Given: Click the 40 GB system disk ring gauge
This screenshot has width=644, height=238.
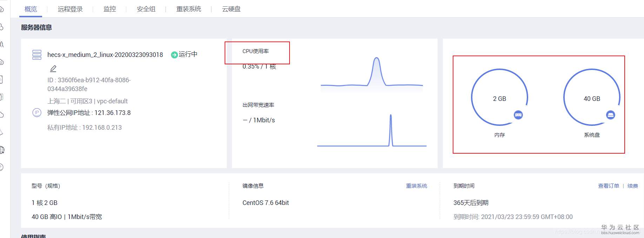Looking at the screenshot, I should coord(592,97).
